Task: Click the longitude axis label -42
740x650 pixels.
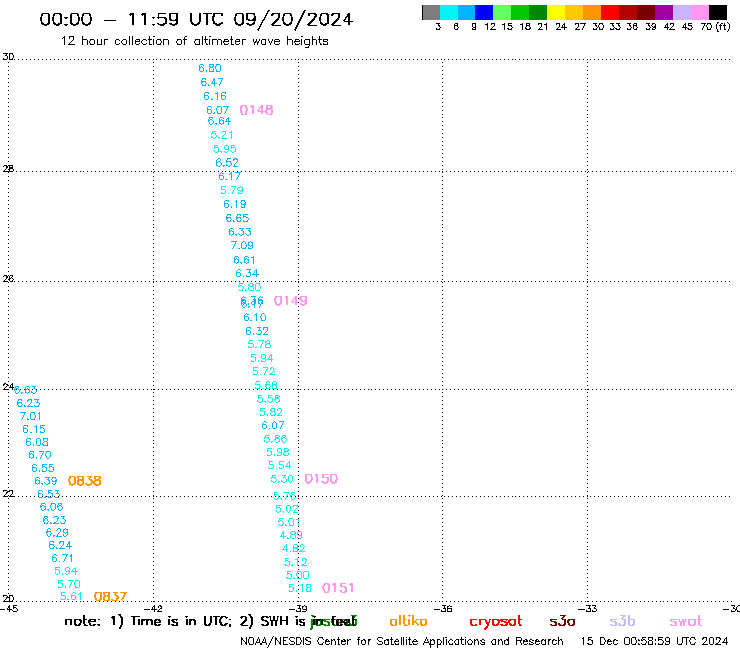Action: pyautogui.click(x=153, y=609)
